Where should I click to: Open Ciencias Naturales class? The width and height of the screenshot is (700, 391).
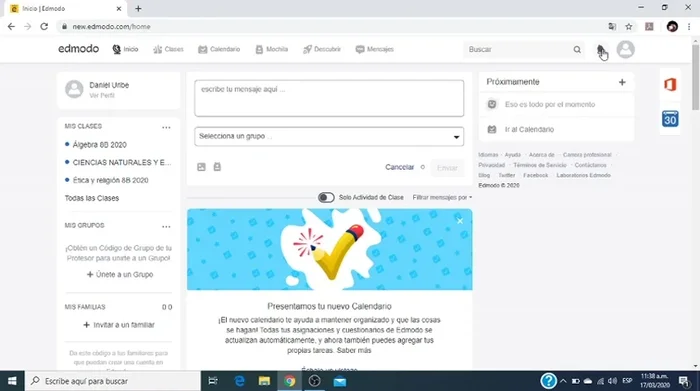tap(122, 162)
